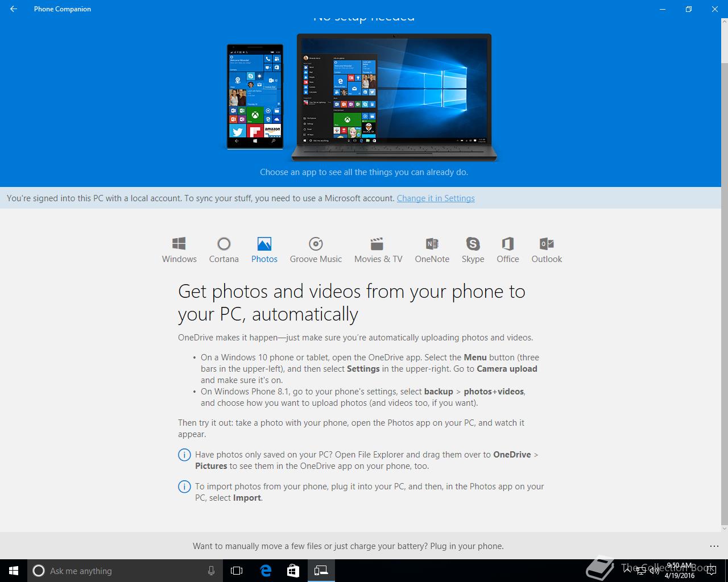Click 'Choose an app to see all' text
The width and height of the screenshot is (728, 582).
364,172
